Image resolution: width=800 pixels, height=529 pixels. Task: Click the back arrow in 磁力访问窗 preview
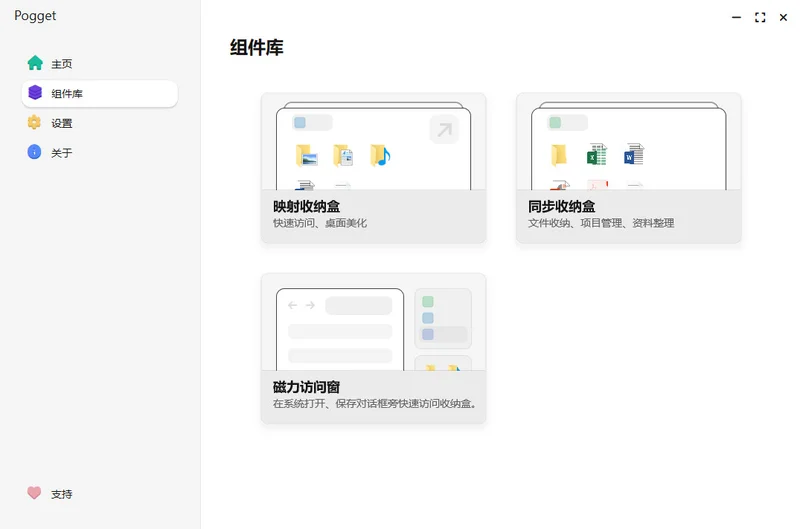pos(292,305)
